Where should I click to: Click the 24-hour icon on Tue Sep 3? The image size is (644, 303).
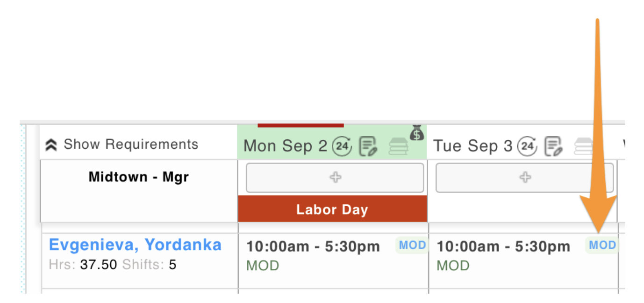pos(527,146)
